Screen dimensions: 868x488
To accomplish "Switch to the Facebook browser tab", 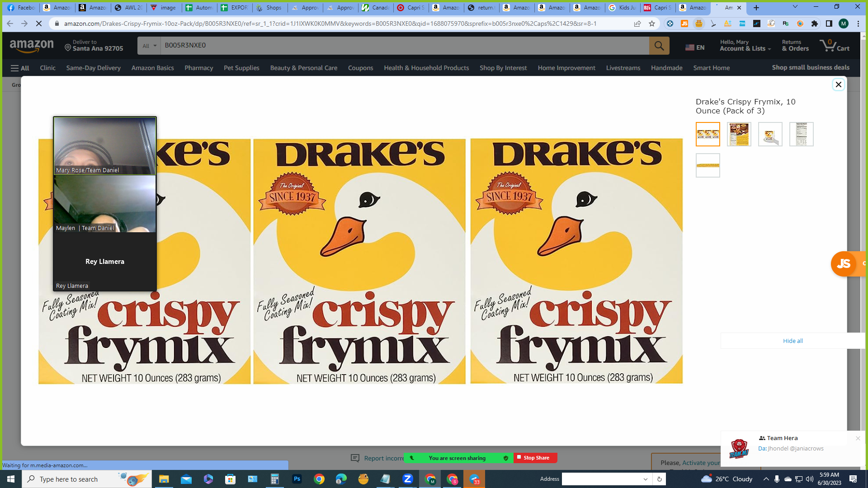I will tap(21, 8).
